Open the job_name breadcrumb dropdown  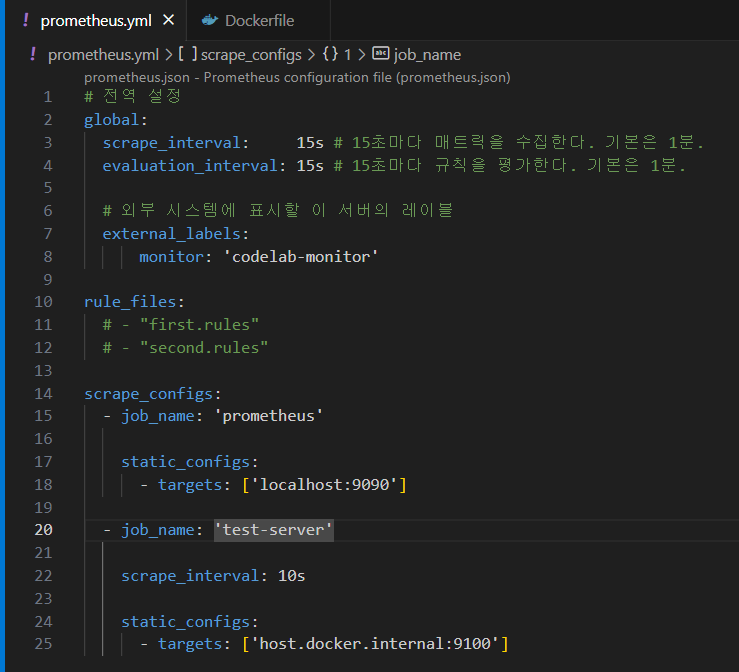pyautogui.click(x=427, y=54)
